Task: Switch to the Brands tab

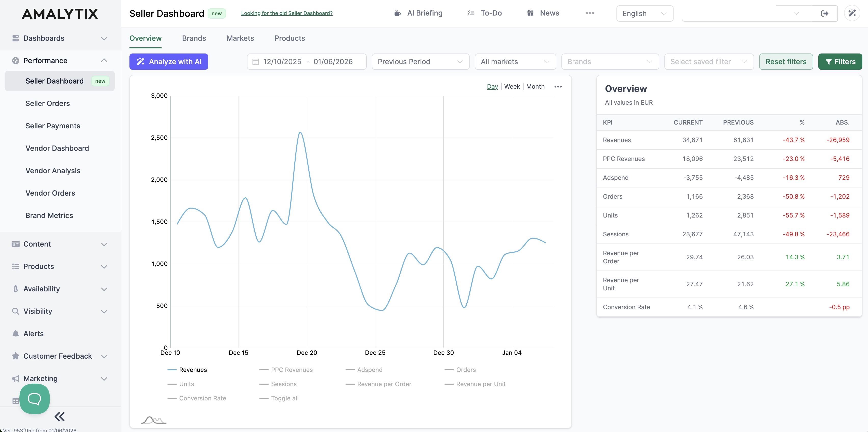Action: pos(194,38)
